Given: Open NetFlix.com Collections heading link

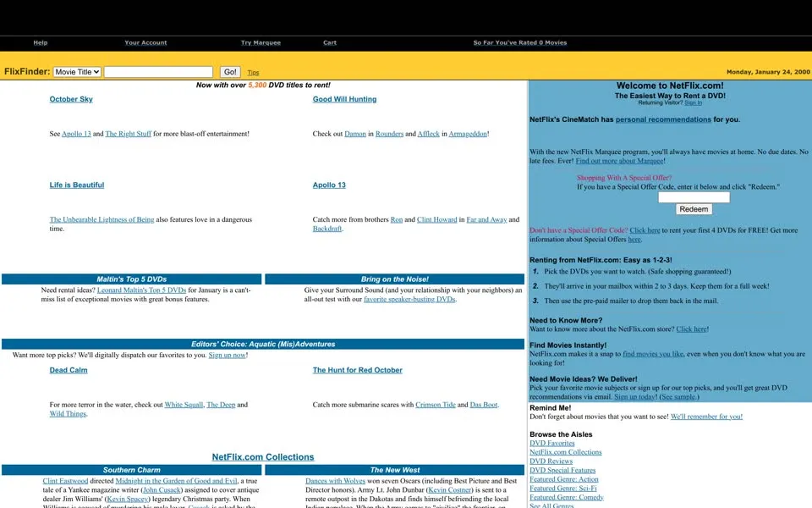Looking at the screenshot, I should pyautogui.click(x=263, y=457).
